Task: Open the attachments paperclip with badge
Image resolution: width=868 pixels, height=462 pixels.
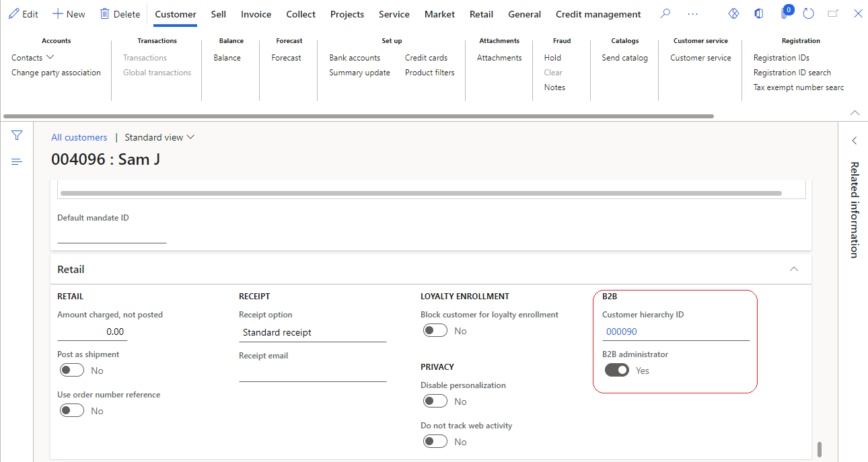Action: (785, 13)
